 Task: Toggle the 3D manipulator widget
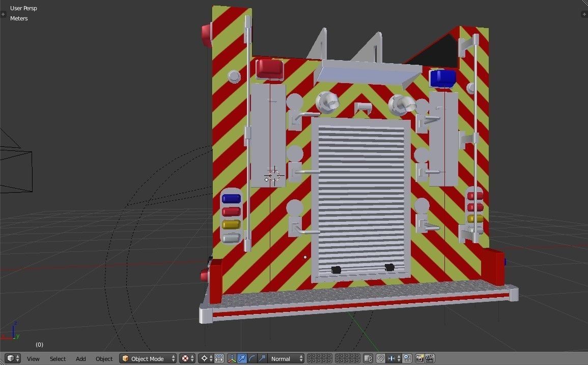tap(232, 358)
